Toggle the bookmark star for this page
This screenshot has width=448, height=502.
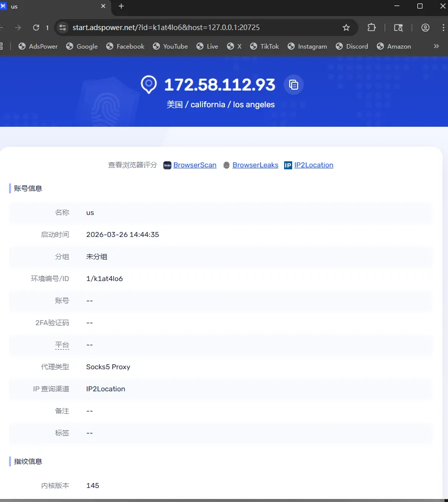pos(346,28)
